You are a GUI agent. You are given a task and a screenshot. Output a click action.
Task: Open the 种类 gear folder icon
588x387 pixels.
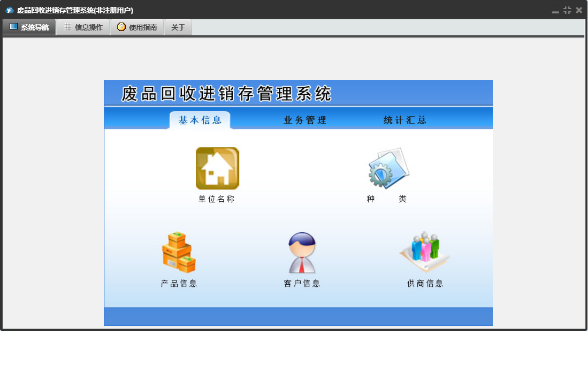[x=388, y=168]
